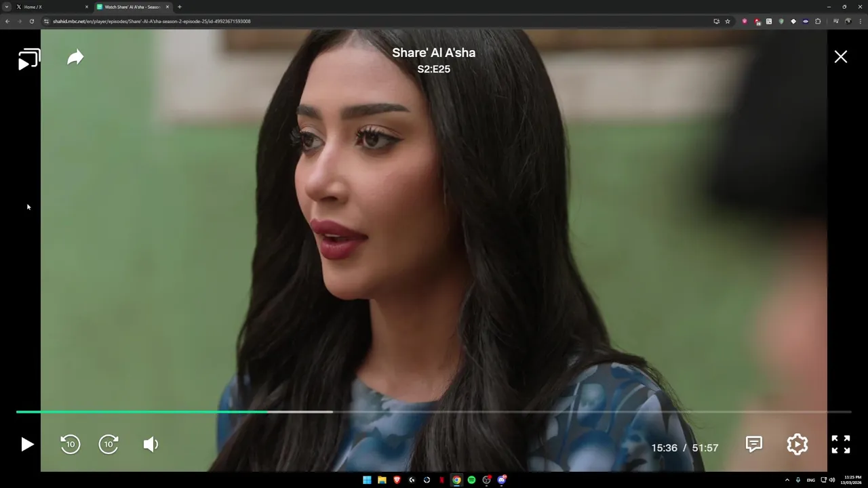Viewport: 868px width, 488px height.
Task: Bookmark this page with the star
Action: click(x=728, y=21)
